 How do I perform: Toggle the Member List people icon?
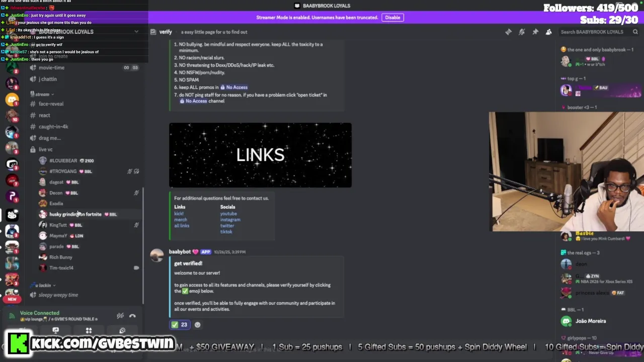click(548, 32)
